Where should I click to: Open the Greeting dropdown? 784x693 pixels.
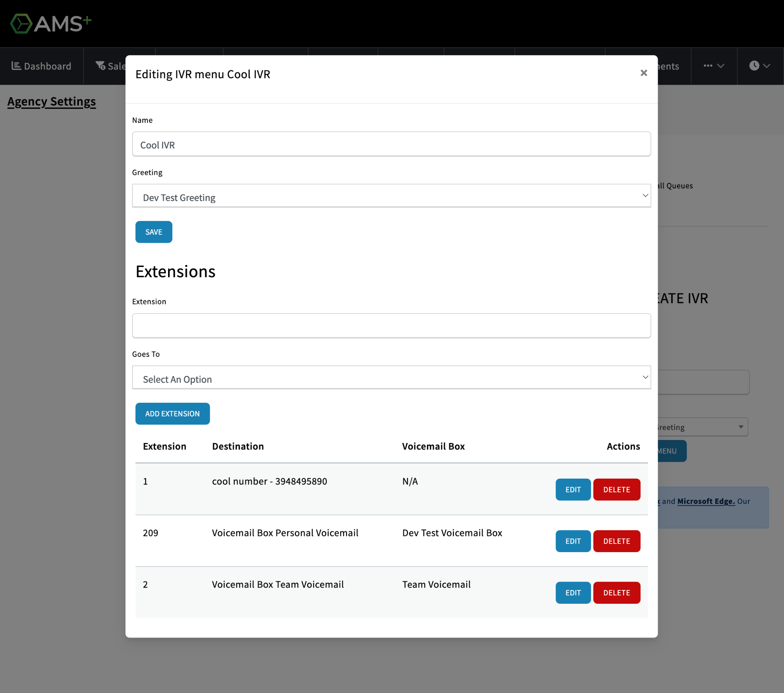coord(391,196)
